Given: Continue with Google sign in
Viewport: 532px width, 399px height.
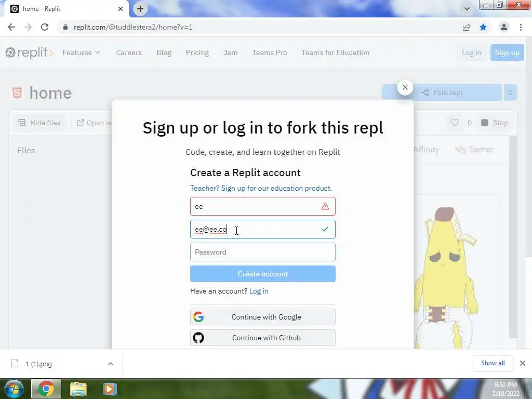Looking at the screenshot, I should [262, 317].
